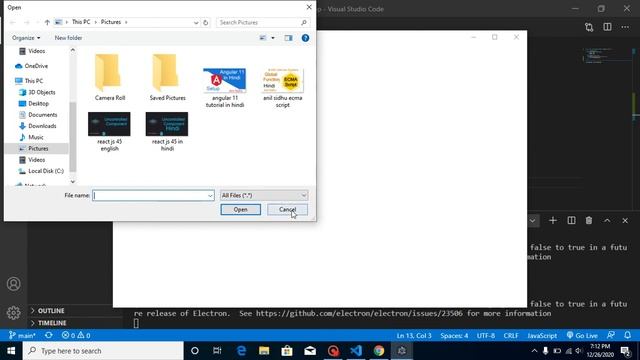Screen dimensions: 640x360
Task: Select the angular 11 tutorial in hindi image
Action: [225, 88]
